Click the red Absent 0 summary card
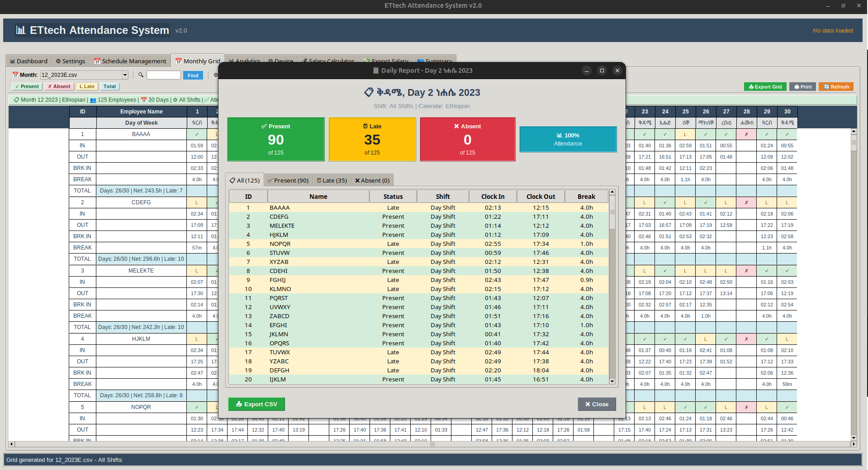 [x=468, y=139]
